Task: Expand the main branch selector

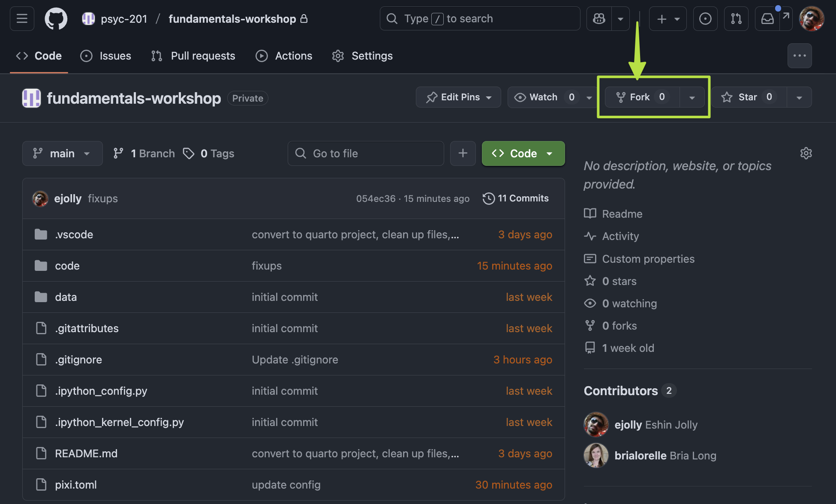Action: pos(62,153)
